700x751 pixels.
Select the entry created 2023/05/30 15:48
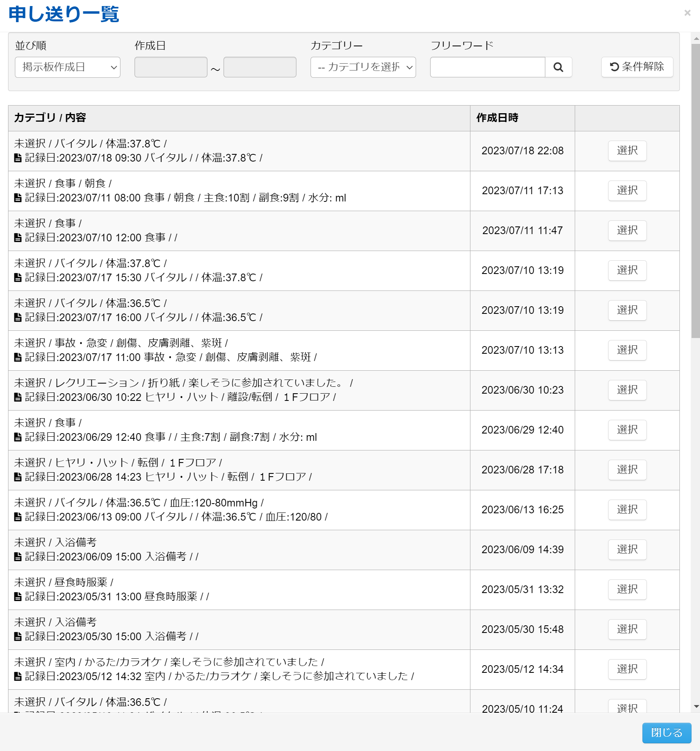coord(627,629)
